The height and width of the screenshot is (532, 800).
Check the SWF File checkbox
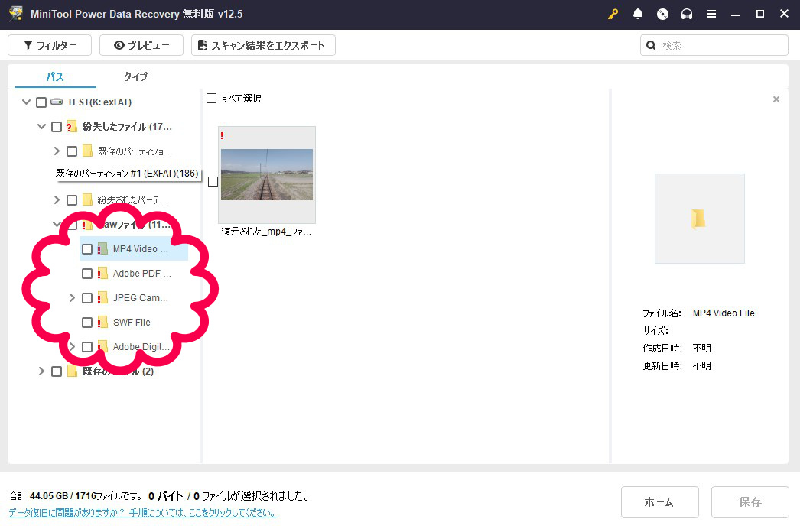coord(87,323)
